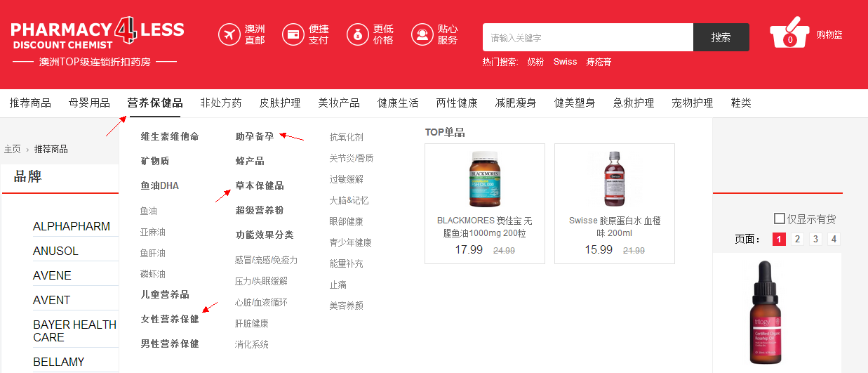Image resolution: width=868 pixels, height=373 pixels.
Task: Select the 磷虾油 subcategory link
Action: [x=153, y=274]
